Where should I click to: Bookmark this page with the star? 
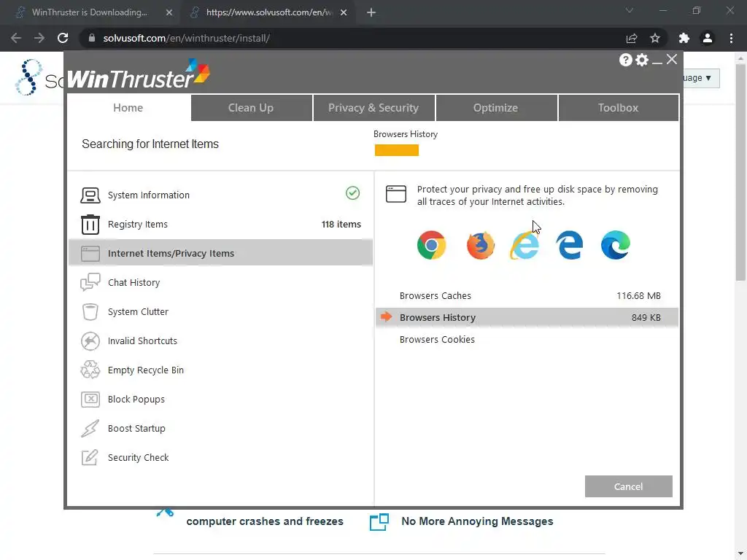pyautogui.click(x=655, y=38)
